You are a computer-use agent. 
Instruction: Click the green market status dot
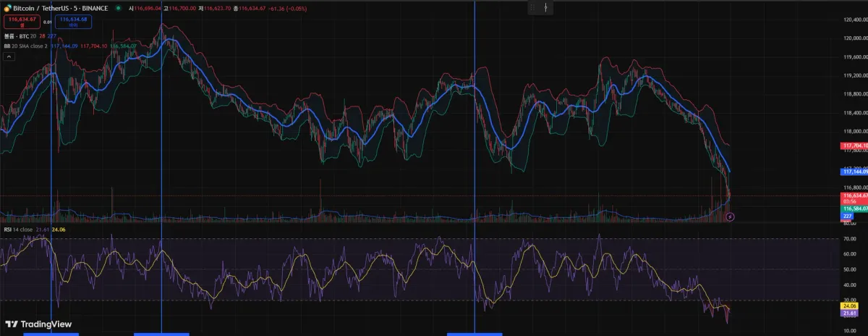(118, 8)
